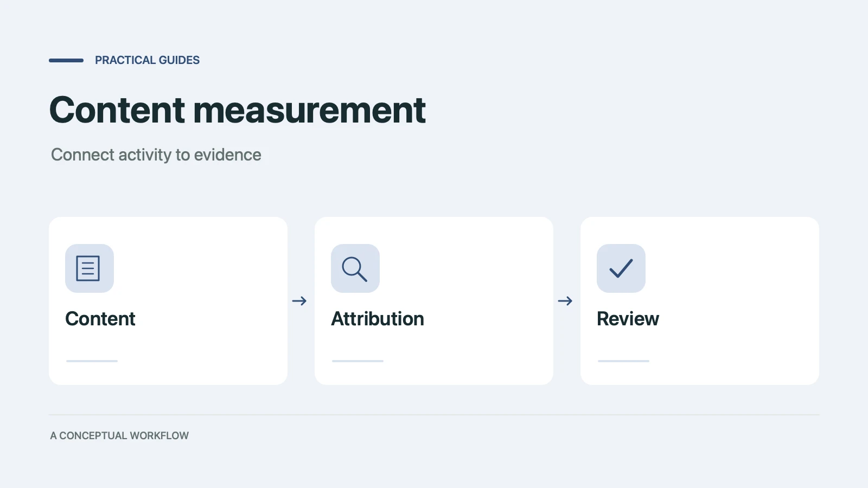Select the "Content" card title
Screen dimensions: 868x488
tap(100, 319)
